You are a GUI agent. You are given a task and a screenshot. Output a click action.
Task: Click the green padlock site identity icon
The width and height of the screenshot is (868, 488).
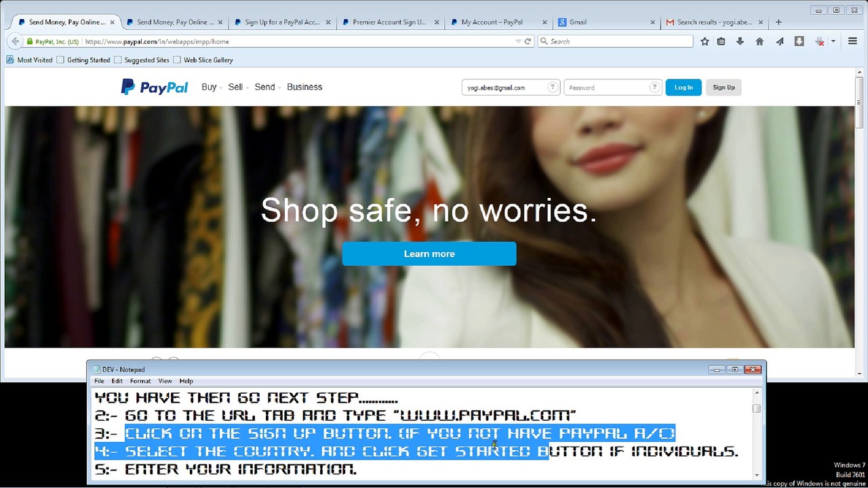click(x=29, y=41)
